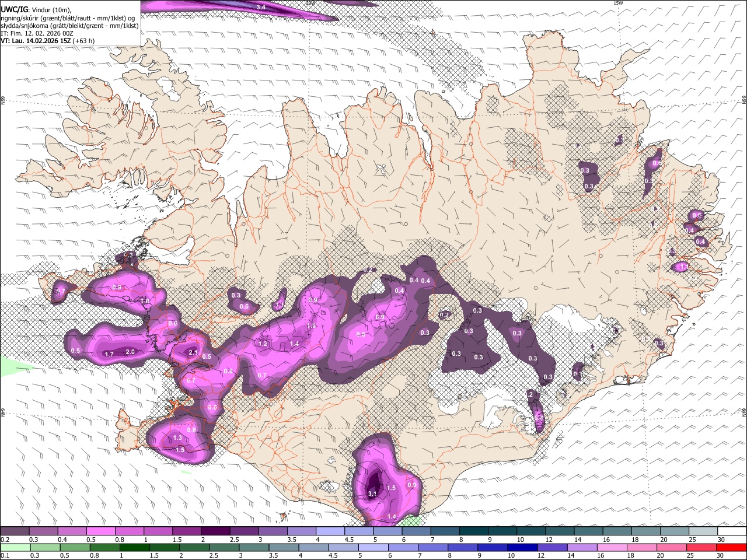Click the 'UWC/IG' title text
The width and height of the screenshot is (747, 560).
click(15, 10)
